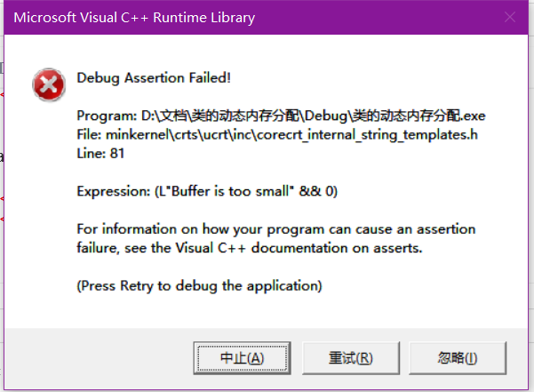Choose the 重试(R) retry button
The width and height of the screenshot is (534, 392).
[x=351, y=358]
